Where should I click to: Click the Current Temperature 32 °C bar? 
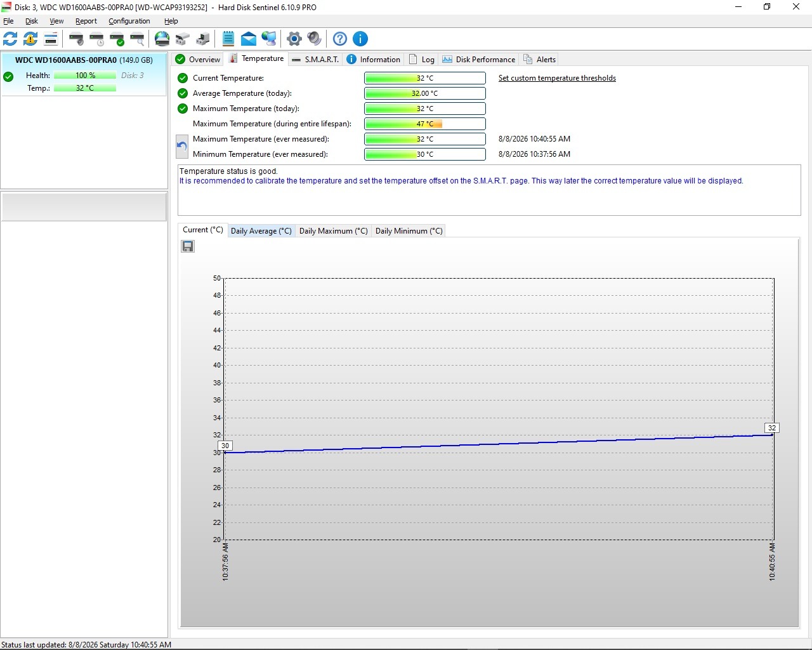[x=425, y=78]
